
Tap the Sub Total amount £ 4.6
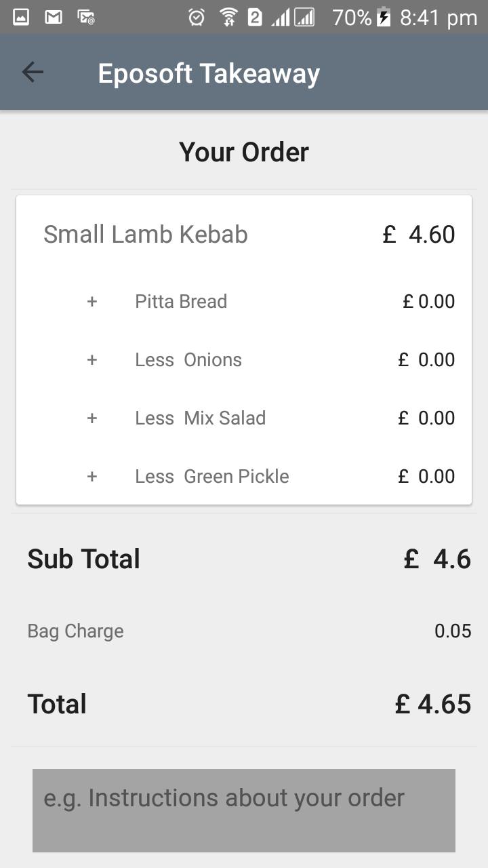tap(437, 559)
